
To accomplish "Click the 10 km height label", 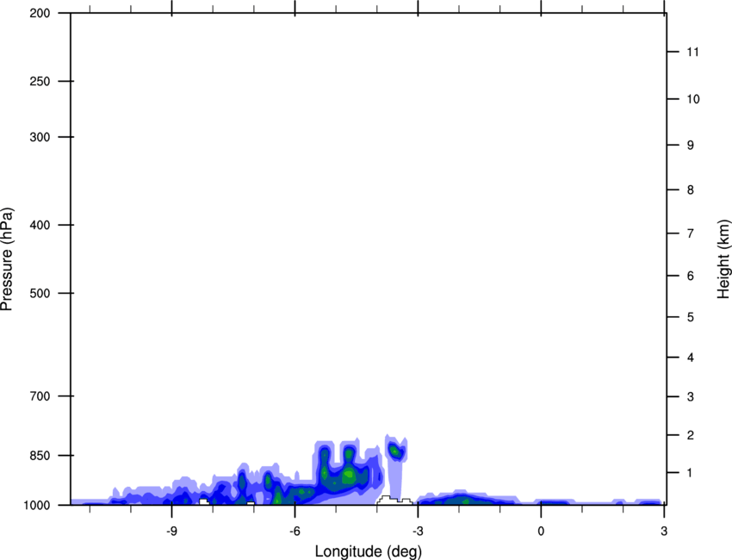I will (692, 99).
